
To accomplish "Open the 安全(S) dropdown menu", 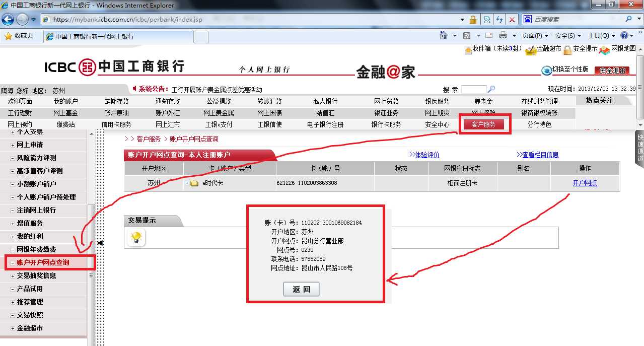I will tap(568, 36).
